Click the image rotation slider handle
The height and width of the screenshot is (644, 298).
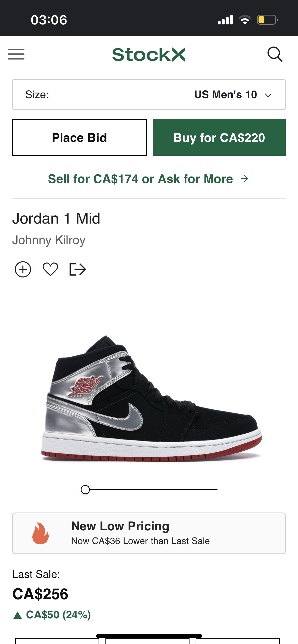pos(85,490)
